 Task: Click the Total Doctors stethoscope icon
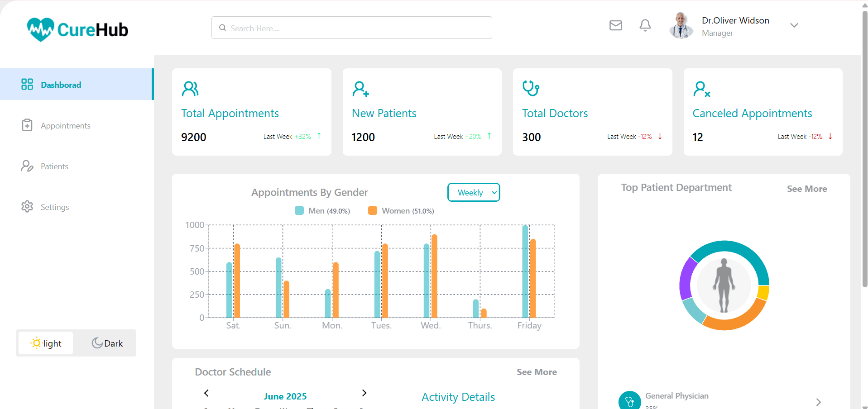pos(531,88)
